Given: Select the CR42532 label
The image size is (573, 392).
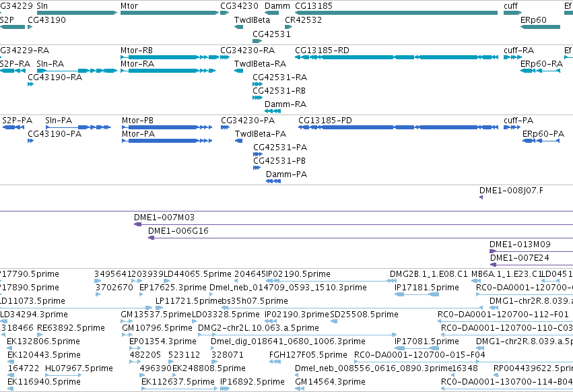Looking at the screenshot, I should tap(303, 20).
